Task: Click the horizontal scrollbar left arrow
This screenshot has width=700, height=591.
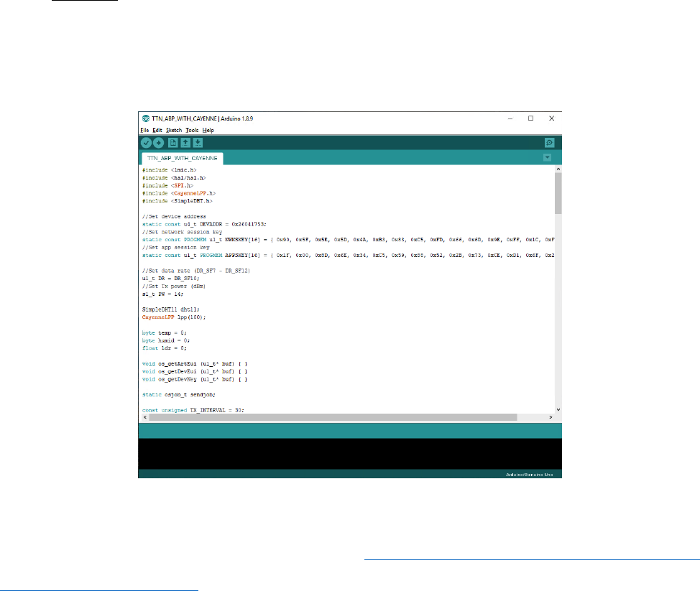Action: click(145, 417)
